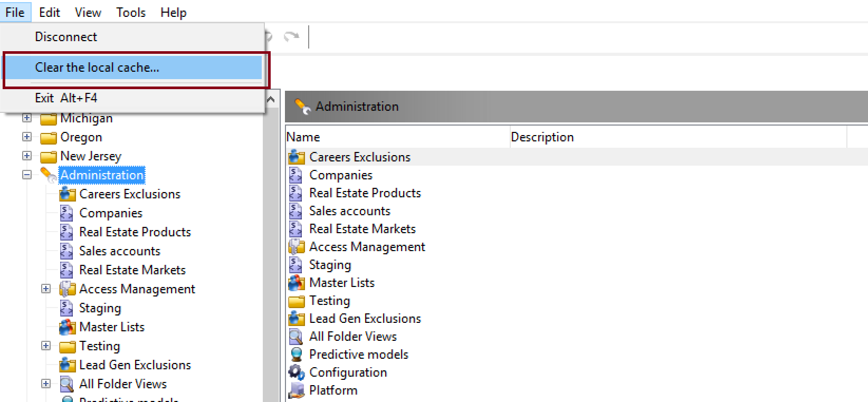Click Careers Exclusions icon in tree
This screenshot has height=402, width=868.
pos(68,194)
